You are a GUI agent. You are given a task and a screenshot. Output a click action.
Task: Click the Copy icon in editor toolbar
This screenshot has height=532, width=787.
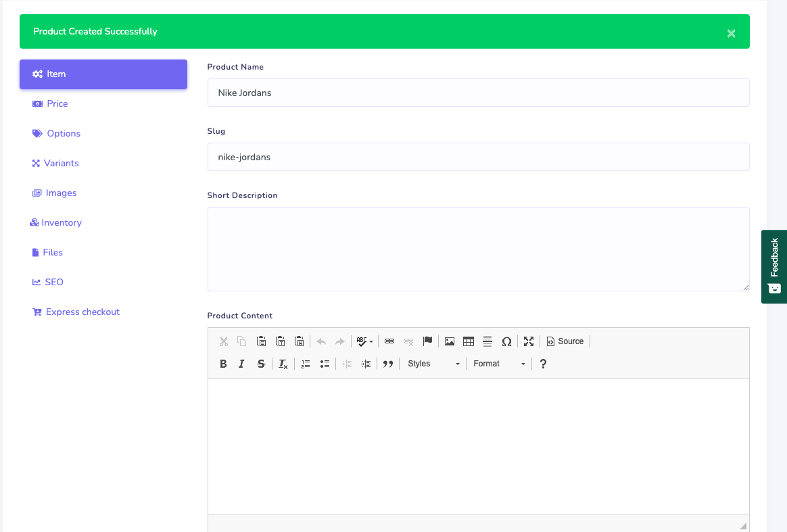click(x=242, y=341)
